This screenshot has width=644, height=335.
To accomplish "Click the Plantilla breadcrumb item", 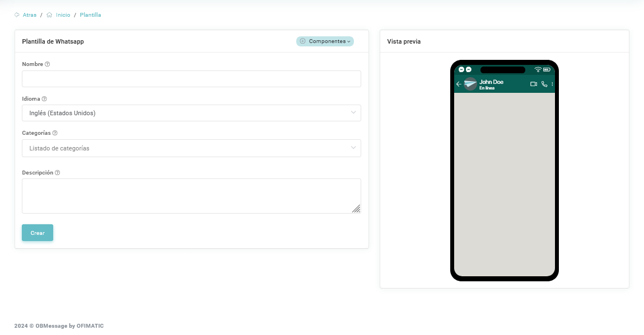I will point(90,15).
